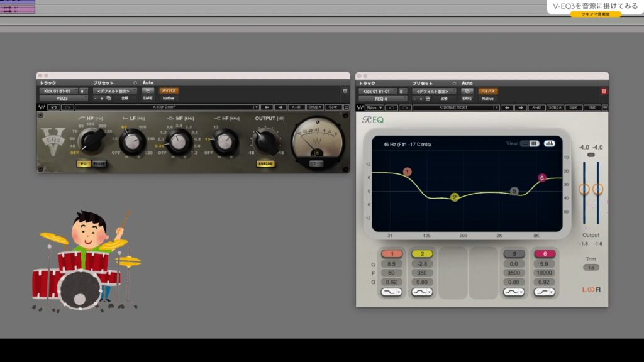The image size is (644, 362).
Task: Click the OUTPUT gain knob on VEQ3
Action: click(x=266, y=141)
